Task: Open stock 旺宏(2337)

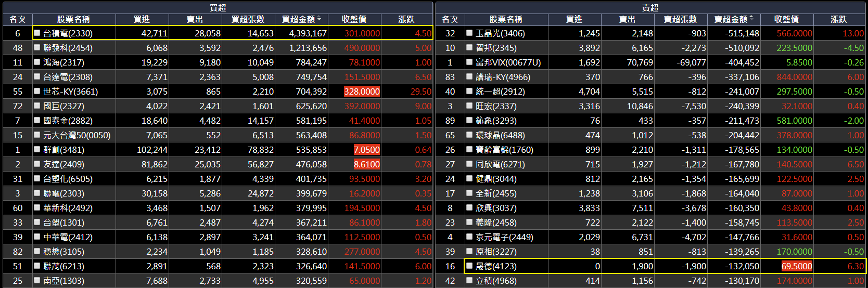Action: pos(496,106)
